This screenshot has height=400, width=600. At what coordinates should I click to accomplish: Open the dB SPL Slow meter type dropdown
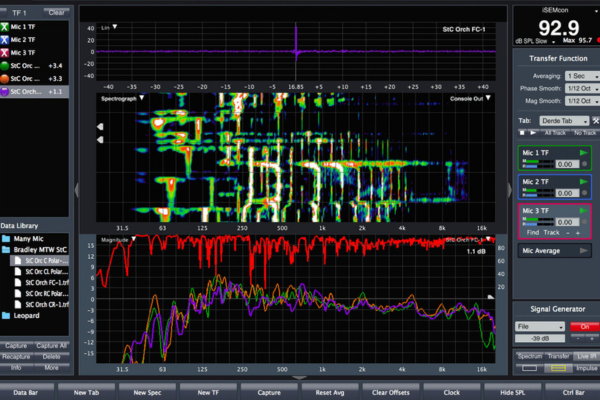[x=535, y=41]
